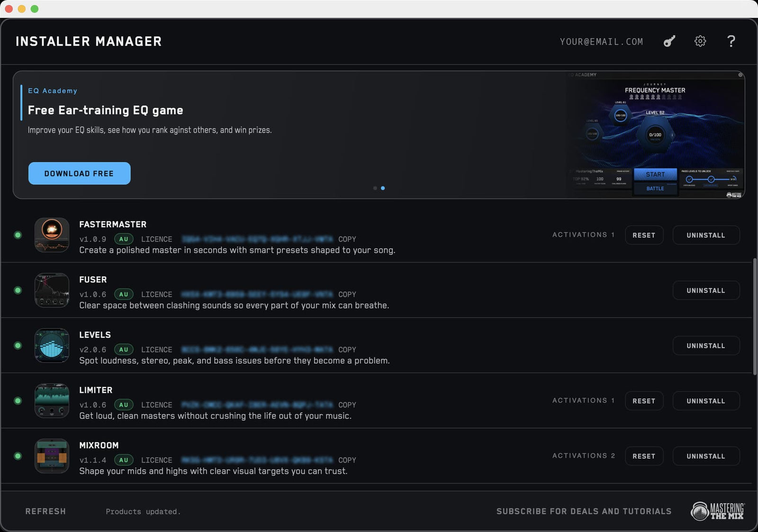
Task: Download the free EQ Academy game
Action: pos(79,173)
